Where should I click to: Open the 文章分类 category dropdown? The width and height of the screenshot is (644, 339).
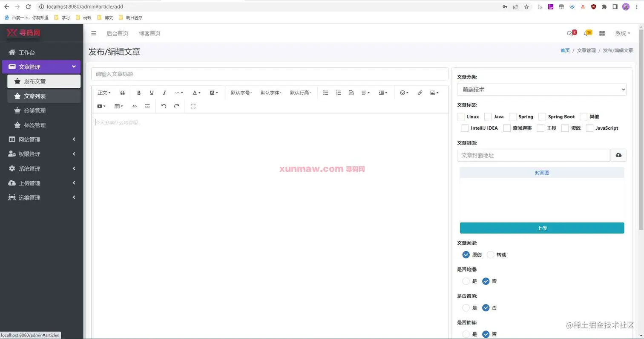point(542,90)
